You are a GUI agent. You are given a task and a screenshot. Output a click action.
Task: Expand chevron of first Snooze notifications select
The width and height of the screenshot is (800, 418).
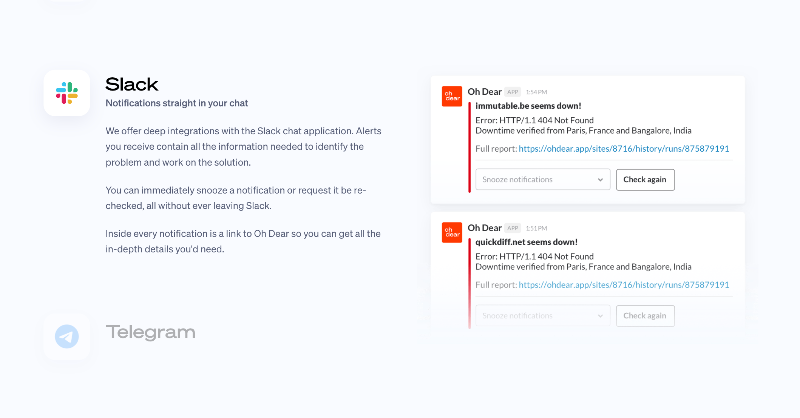[600, 180]
